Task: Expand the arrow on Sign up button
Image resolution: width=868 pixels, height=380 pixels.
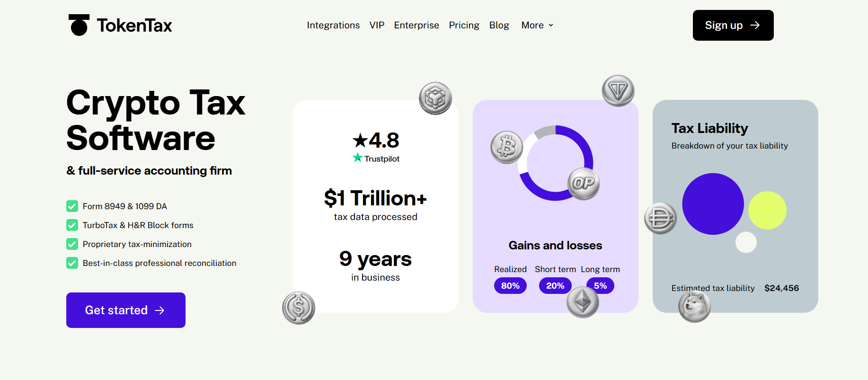Action: [756, 25]
